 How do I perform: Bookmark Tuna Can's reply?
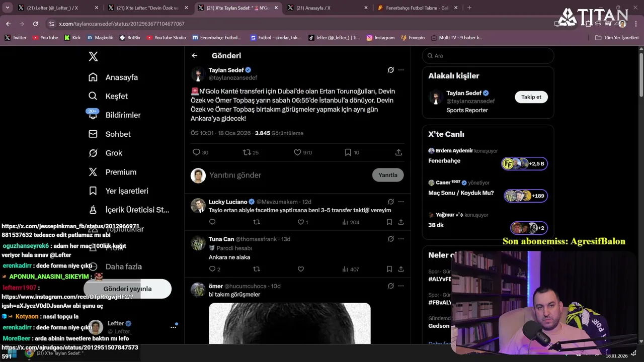389,269
